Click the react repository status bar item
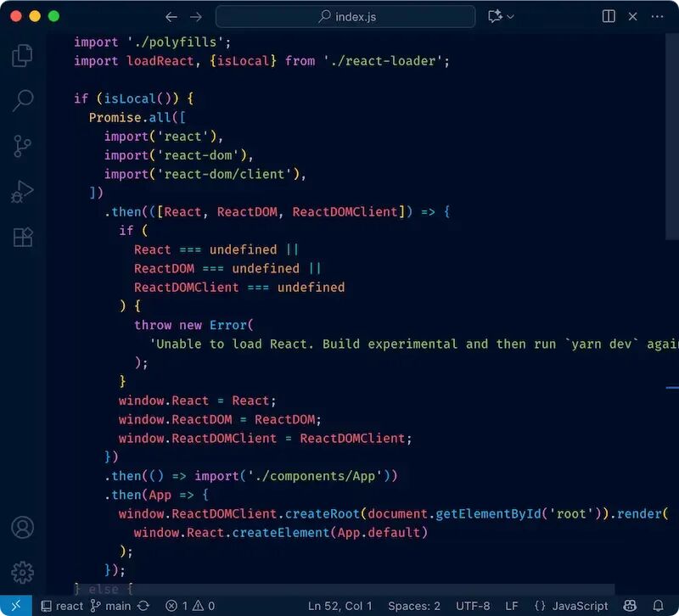Screen dimensions: 679x616 pyautogui.click(x=62, y=606)
